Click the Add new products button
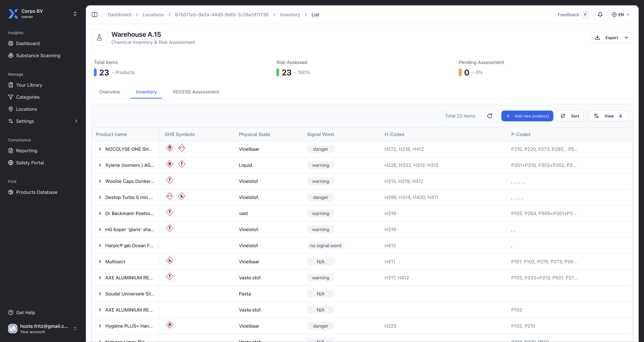 [527, 116]
